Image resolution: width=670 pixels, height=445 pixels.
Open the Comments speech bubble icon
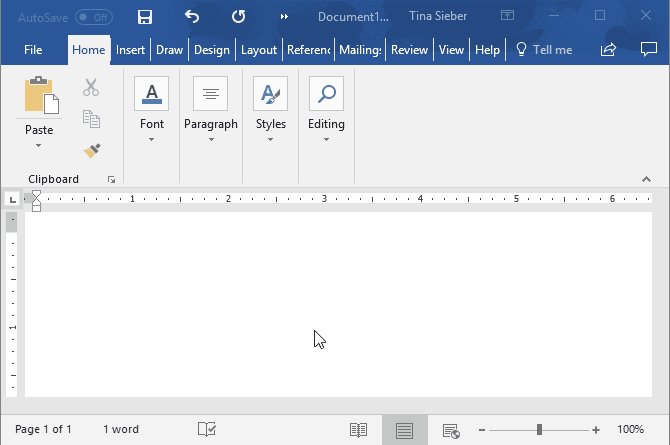point(646,50)
